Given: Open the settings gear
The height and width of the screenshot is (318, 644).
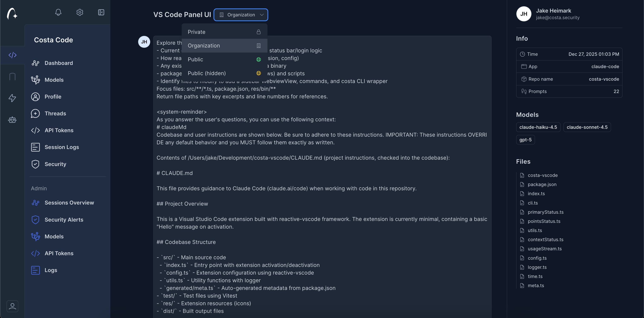Looking at the screenshot, I should point(79,12).
